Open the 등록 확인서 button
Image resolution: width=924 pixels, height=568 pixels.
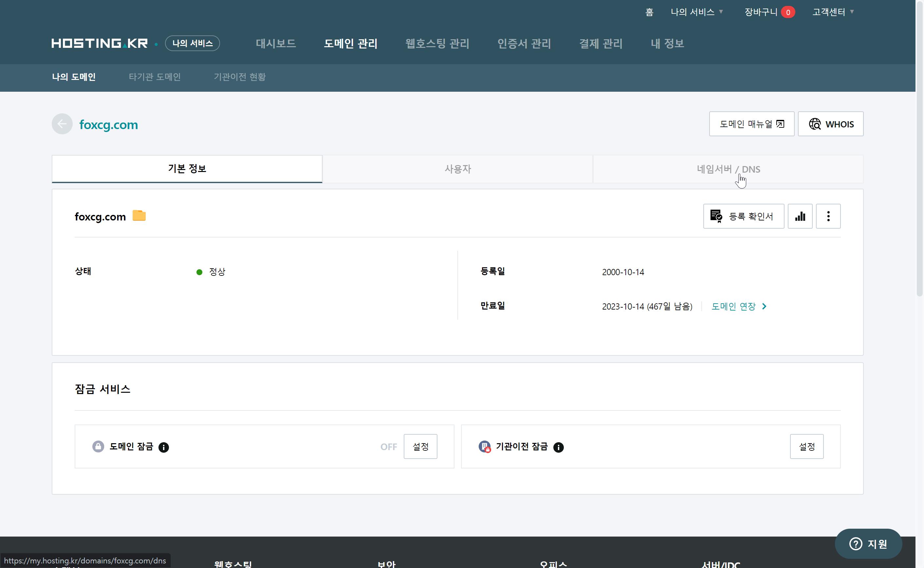pyautogui.click(x=743, y=217)
